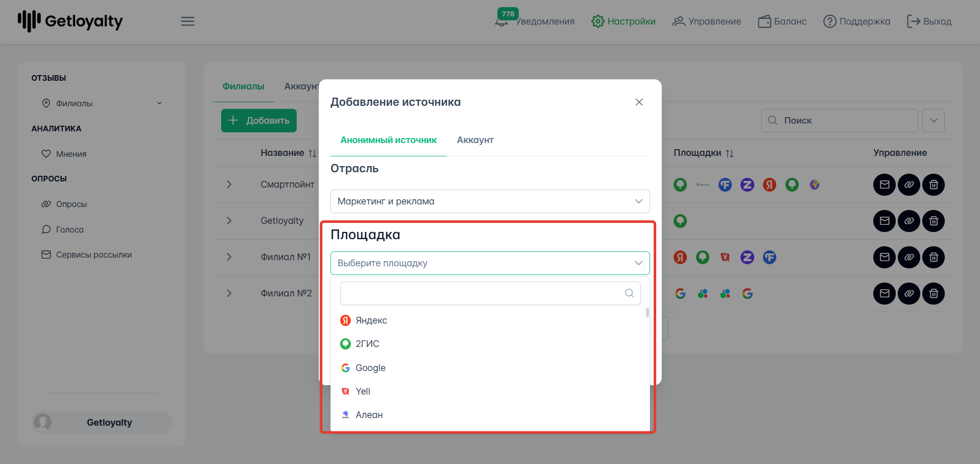Choose Google from the platform list

[490, 368]
